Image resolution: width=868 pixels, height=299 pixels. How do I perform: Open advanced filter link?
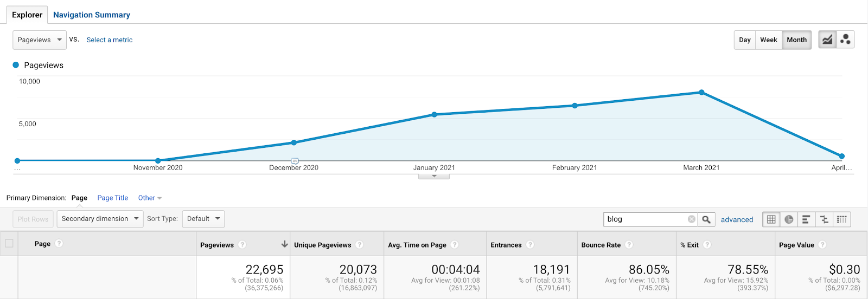[x=737, y=219]
